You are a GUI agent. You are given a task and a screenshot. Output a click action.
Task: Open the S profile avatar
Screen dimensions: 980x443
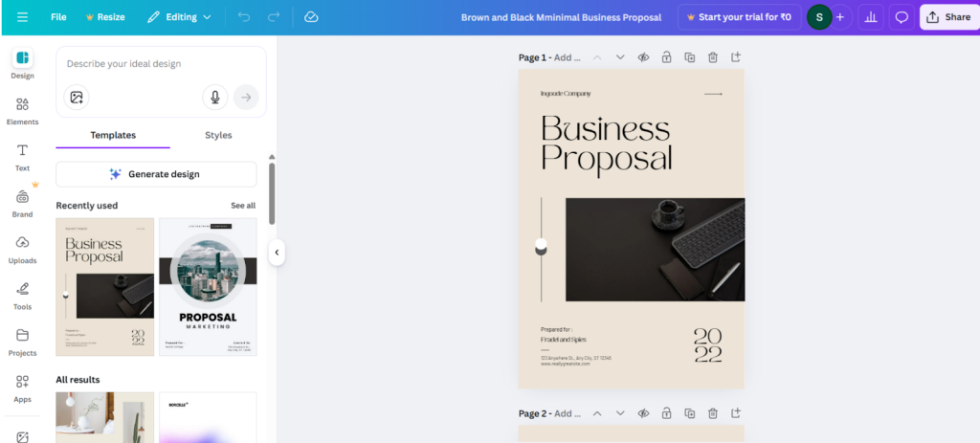coord(819,17)
